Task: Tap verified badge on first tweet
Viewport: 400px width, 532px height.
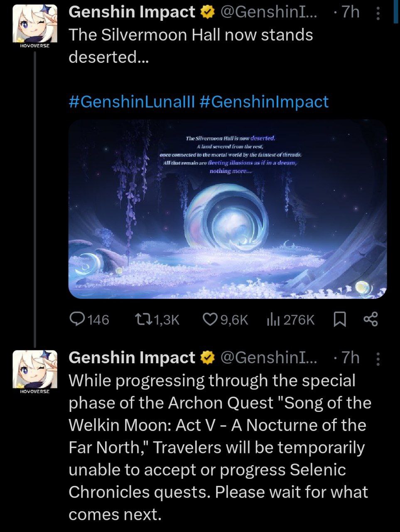Action: (x=207, y=12)
